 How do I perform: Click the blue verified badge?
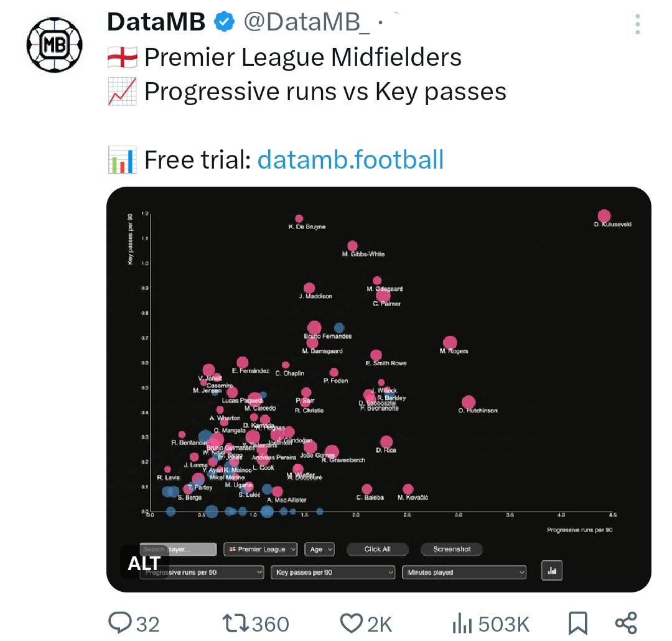pyautogui.click(x=224, y=22)
